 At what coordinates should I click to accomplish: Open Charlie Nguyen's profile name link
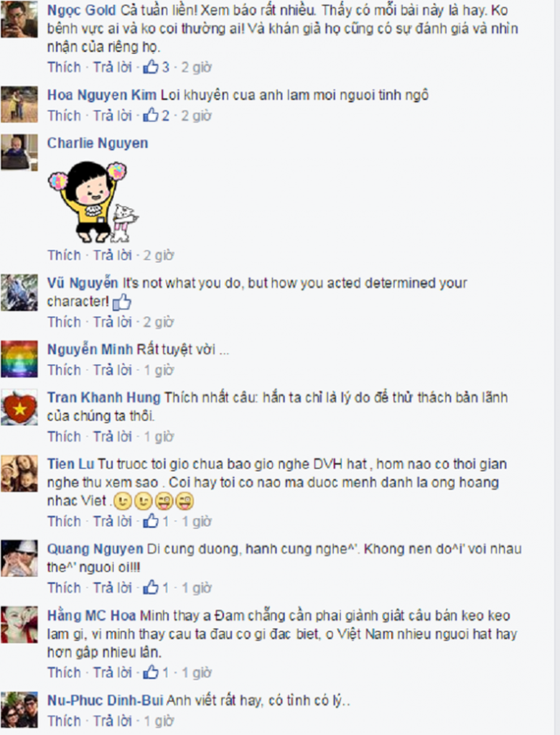(98, 143)
